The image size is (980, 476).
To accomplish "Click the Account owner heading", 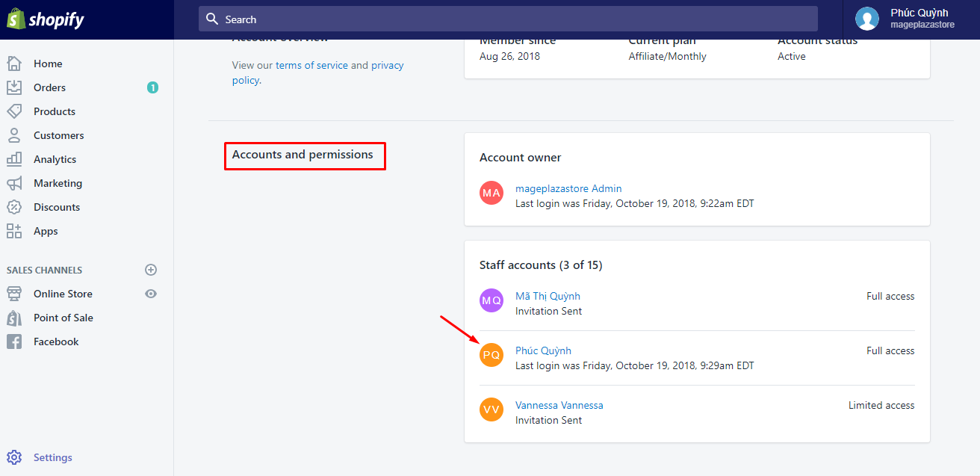I will coord(521,158).
